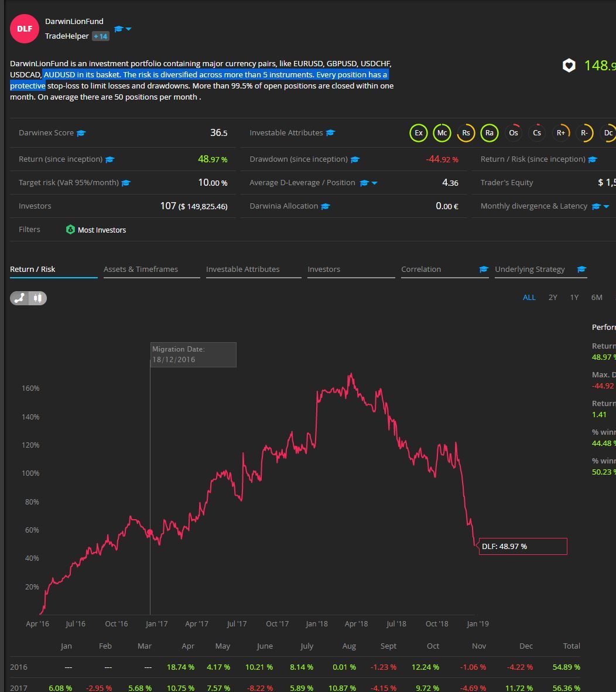Click info icon next to Correlation tab
Screen dimensions: 616x692
click(484, 269)
